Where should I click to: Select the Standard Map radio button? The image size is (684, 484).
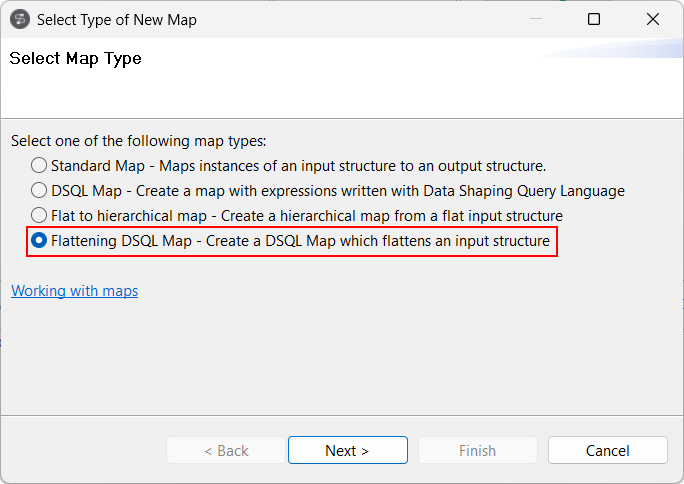(x=39, y=166)
